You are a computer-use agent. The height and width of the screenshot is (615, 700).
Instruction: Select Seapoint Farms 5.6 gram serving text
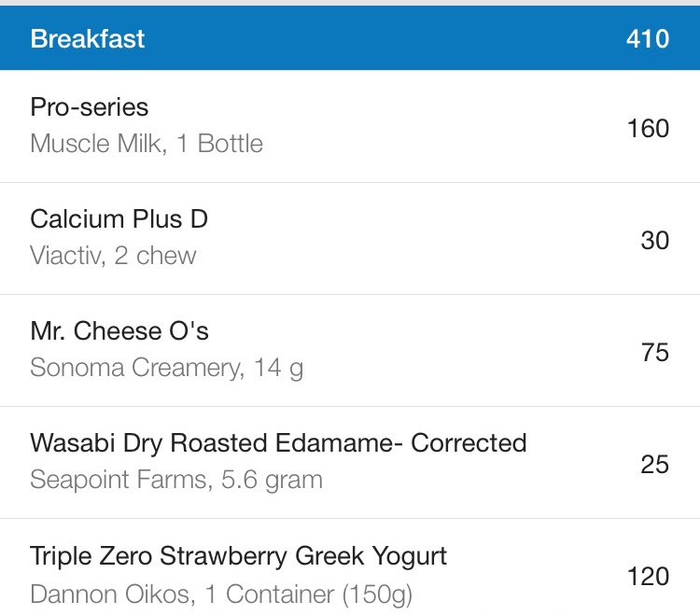(176, 481)
